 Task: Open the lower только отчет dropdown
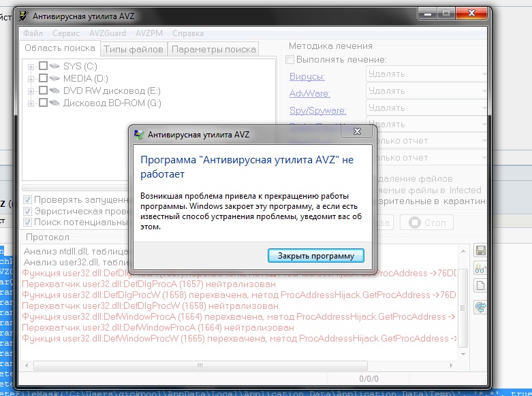[431, 158]
